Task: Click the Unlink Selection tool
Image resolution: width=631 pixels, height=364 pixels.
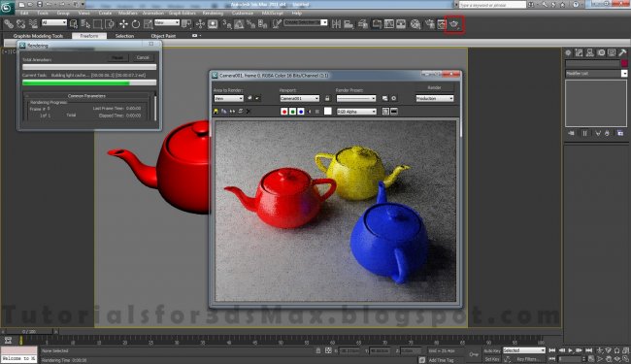Action: (21, 24)
